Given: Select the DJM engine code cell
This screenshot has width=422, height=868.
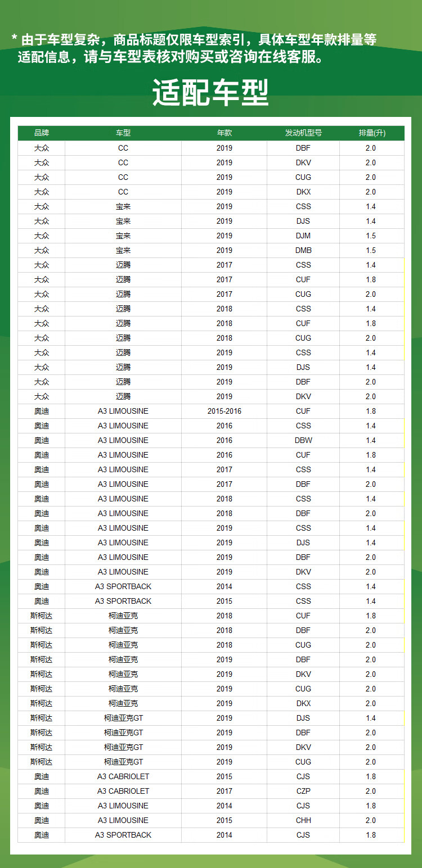Looking at the screenshot, I should pos(303,236).
